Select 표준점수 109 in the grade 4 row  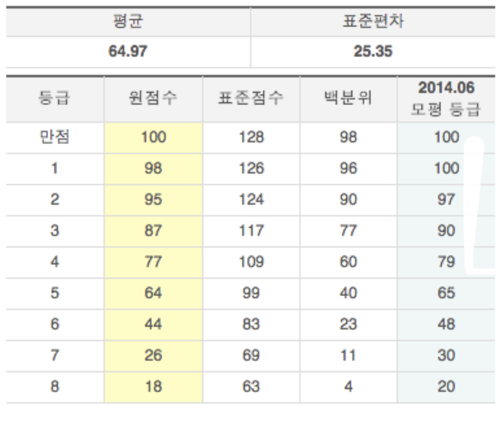[x=251, y=262]
